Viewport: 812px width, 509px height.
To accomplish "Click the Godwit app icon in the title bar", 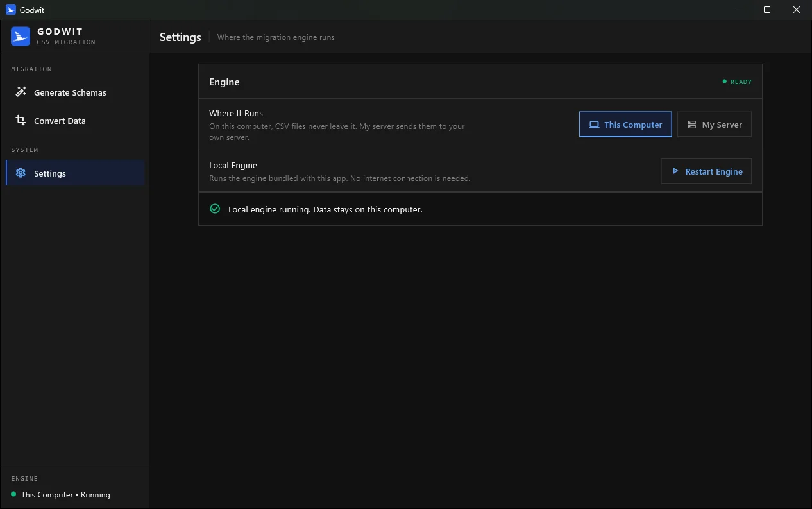I will [x=10, y=10].
